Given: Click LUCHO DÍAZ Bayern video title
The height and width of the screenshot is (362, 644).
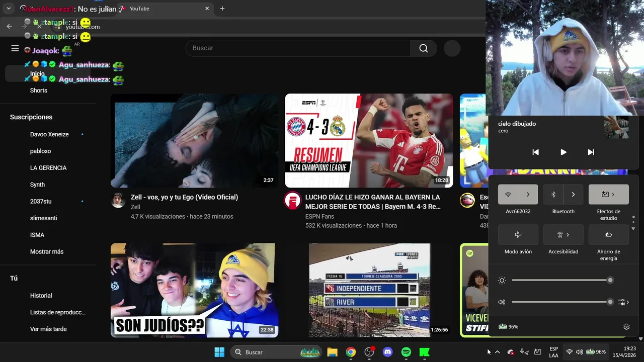Looking at the screenshot, I should [x=373, y=202].
